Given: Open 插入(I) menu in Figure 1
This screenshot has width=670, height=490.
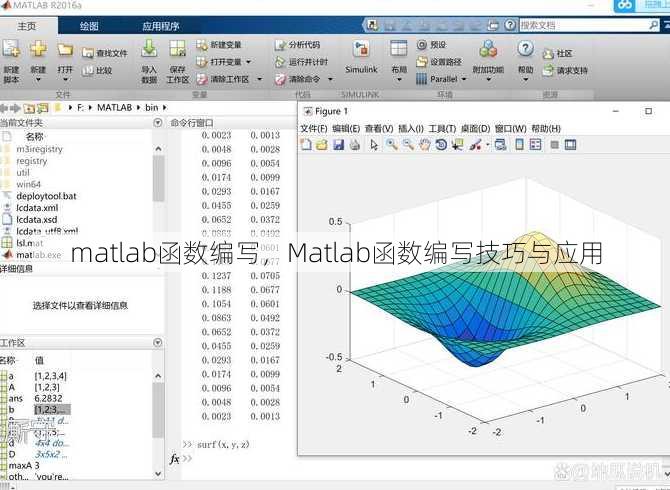Looking at the screenshot, I should click(x=411, y=129).
